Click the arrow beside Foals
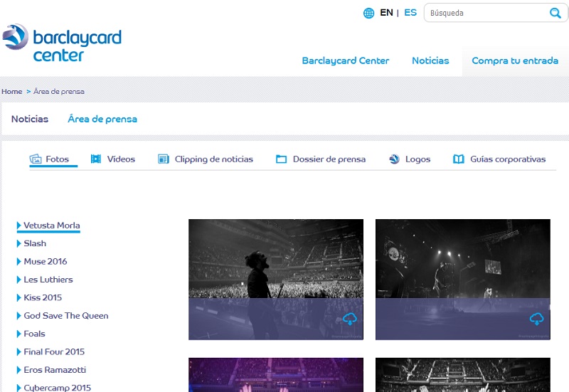Screen dimensions: 569x392 point(19,334)
